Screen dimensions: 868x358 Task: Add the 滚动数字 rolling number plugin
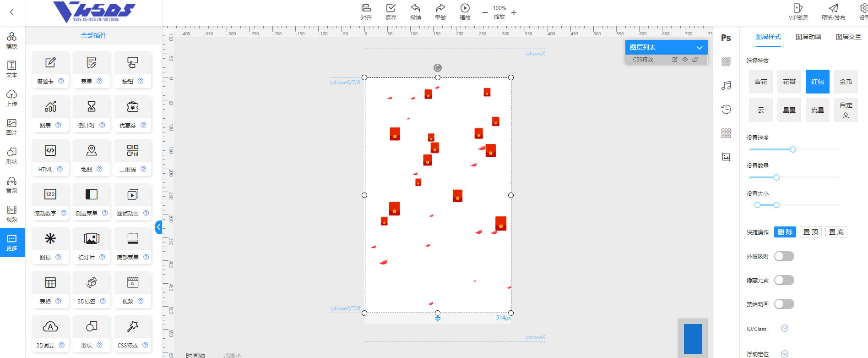[50, 202]
